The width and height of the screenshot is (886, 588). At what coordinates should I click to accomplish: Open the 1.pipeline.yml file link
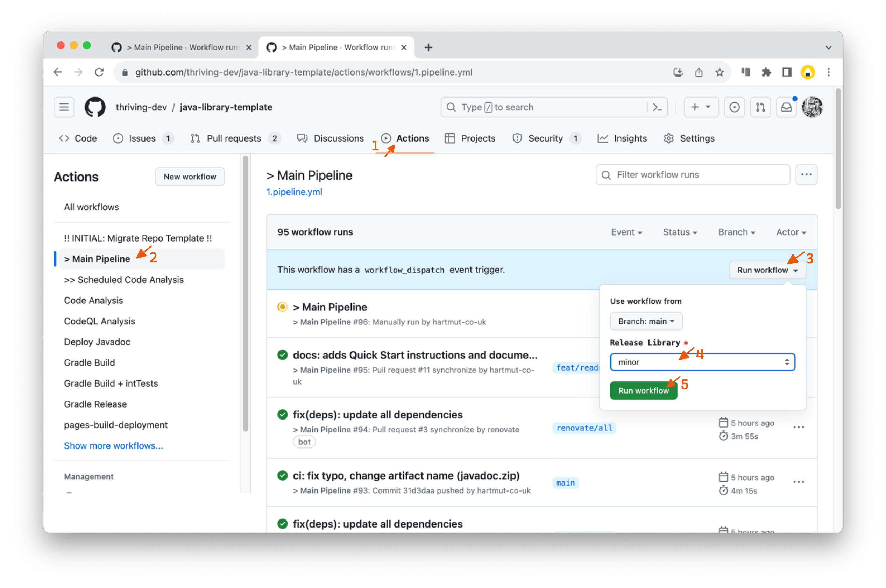click(294, 192)
